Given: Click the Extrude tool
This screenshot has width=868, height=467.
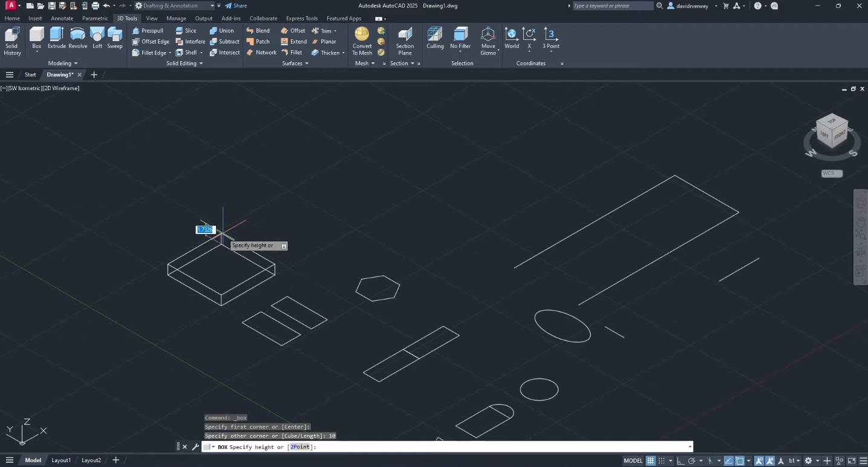Looking at the screenshot, I should [57, 38].
